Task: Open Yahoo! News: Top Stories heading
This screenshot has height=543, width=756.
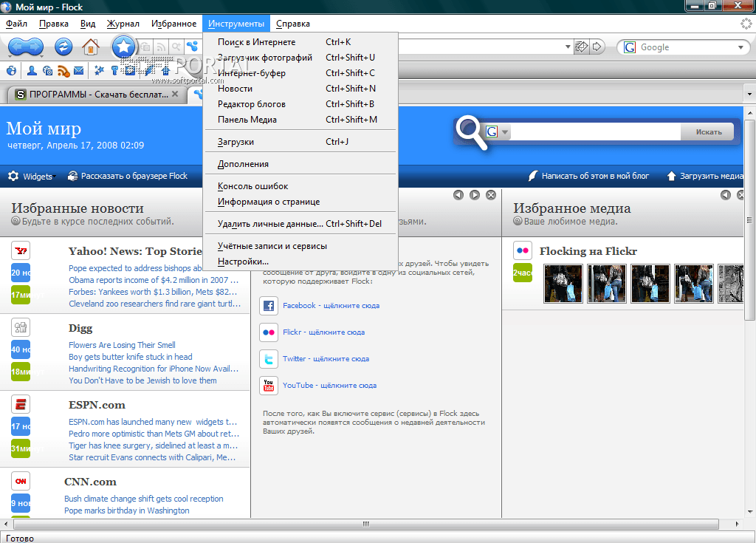Action: pos(135,251)
